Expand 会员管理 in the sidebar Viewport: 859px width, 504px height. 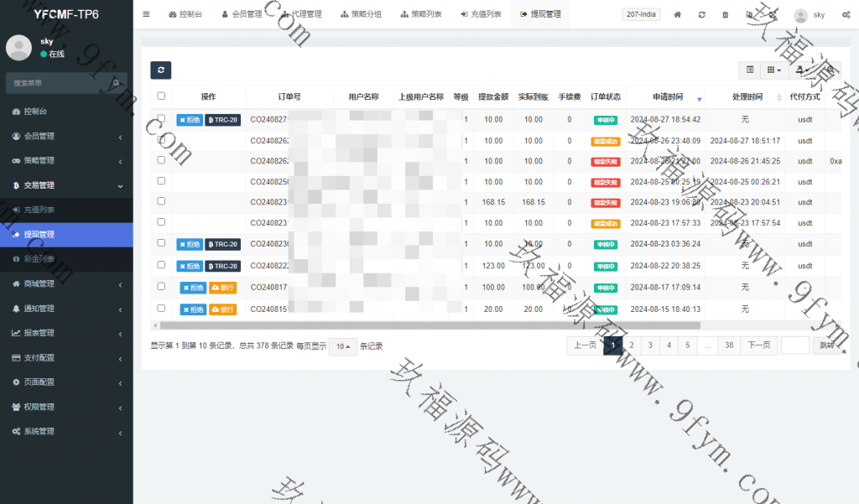66,136
